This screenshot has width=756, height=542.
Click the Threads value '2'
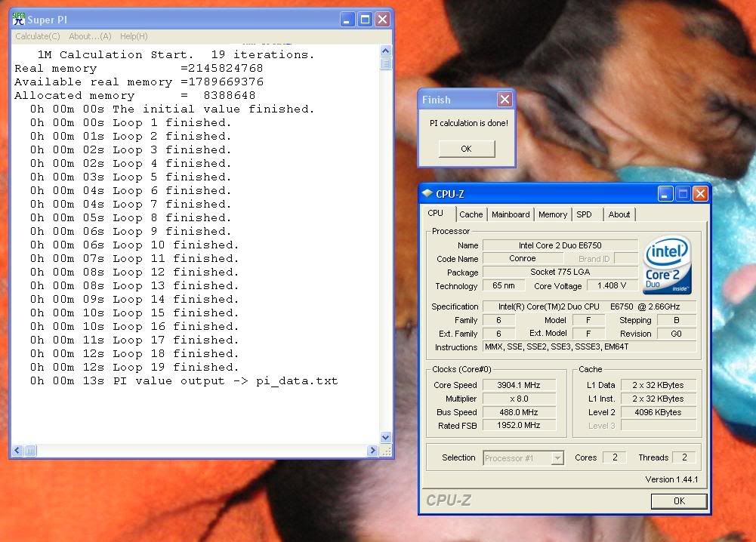(684, 457)
